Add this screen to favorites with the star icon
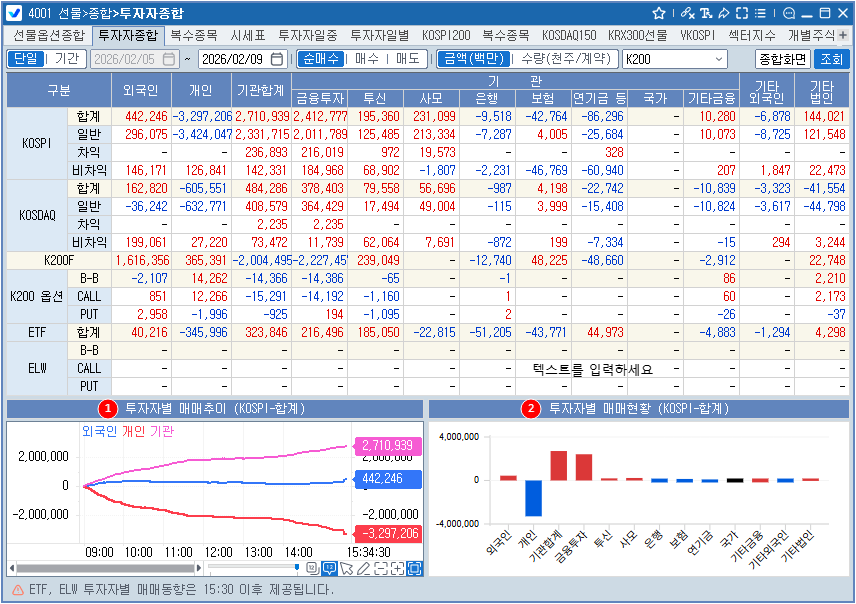856x604 pixels. click(x=659, y=13)
